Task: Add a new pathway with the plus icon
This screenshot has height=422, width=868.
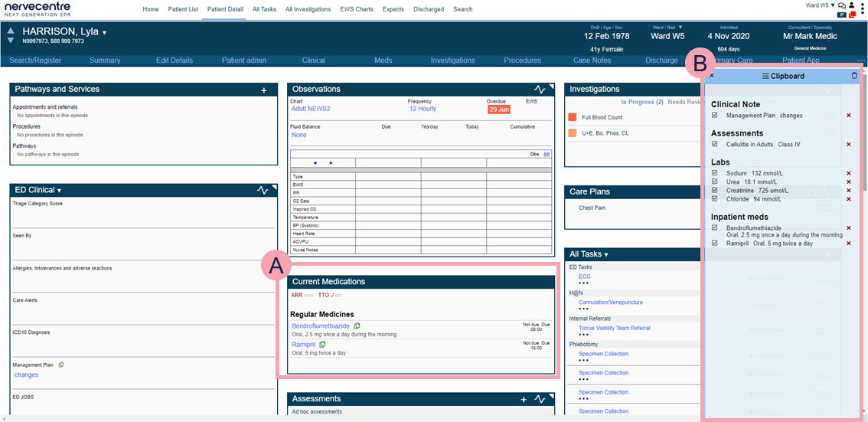Action: point(264,90)
